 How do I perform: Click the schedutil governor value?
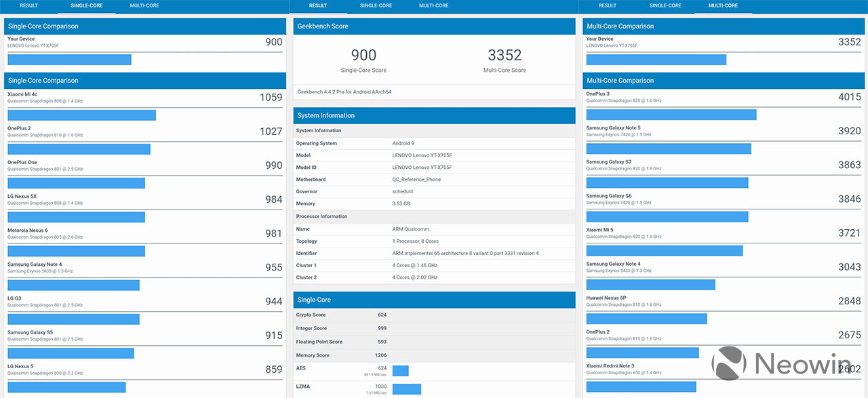[x=403, y=192]
